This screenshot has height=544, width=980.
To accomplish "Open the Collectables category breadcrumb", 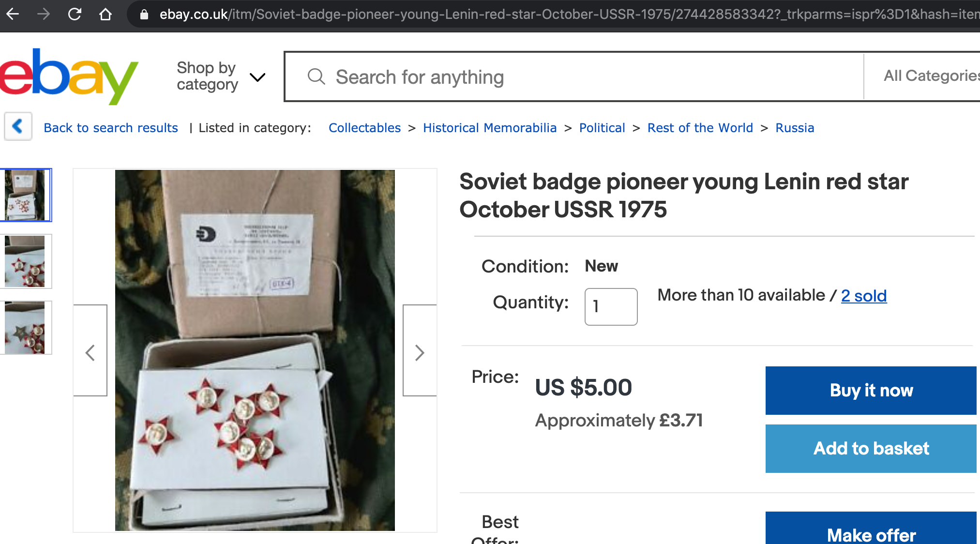I will 364,128.
